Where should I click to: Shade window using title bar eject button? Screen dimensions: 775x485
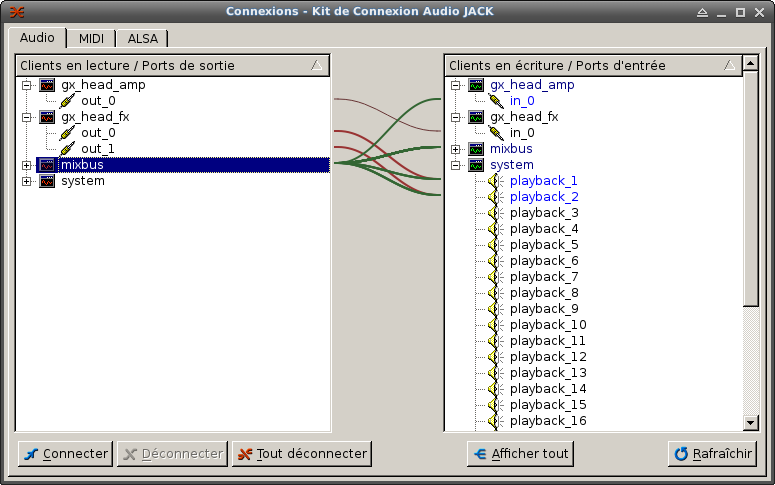click(702, 12)
